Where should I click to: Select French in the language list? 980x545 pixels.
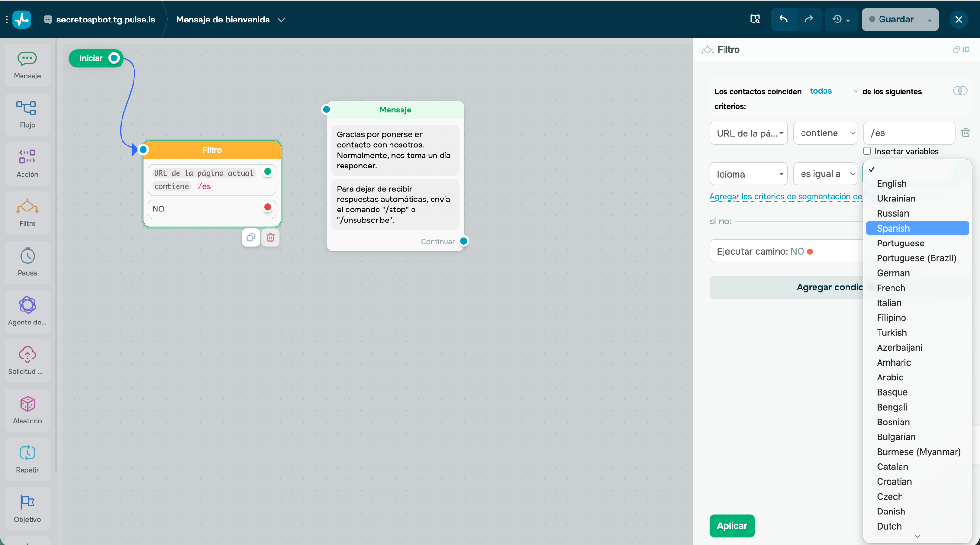(x=917, y=288)
